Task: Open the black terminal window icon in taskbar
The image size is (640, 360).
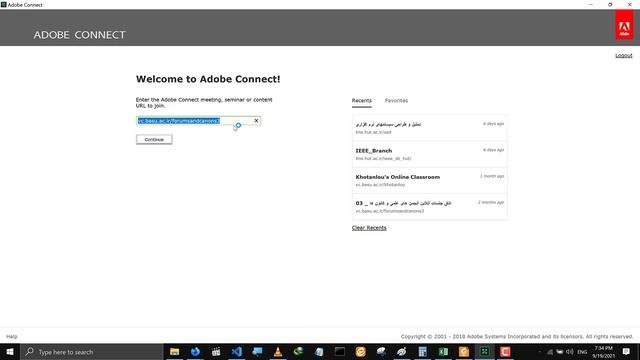Action: coord(340,351)
